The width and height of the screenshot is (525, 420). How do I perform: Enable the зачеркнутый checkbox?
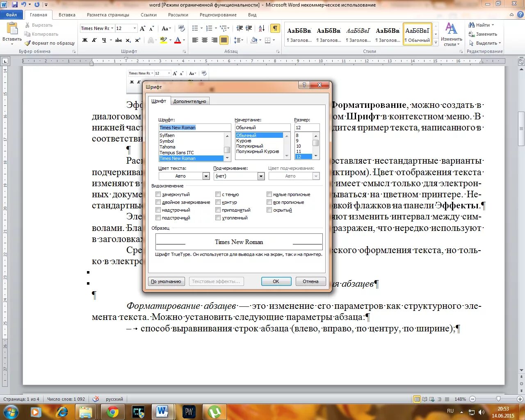pyautogui.click(x=158, y=194)
